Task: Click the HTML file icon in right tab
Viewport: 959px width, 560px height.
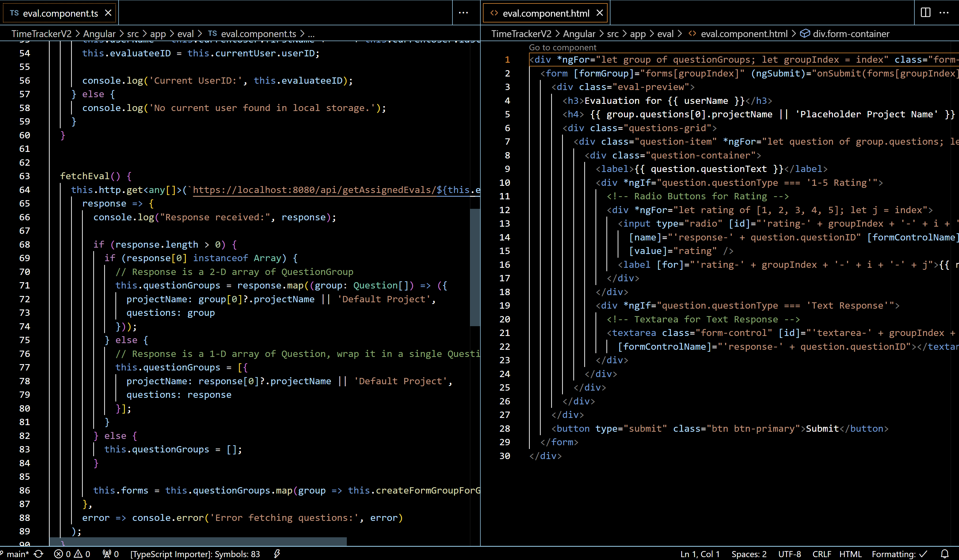Action: 494,13
